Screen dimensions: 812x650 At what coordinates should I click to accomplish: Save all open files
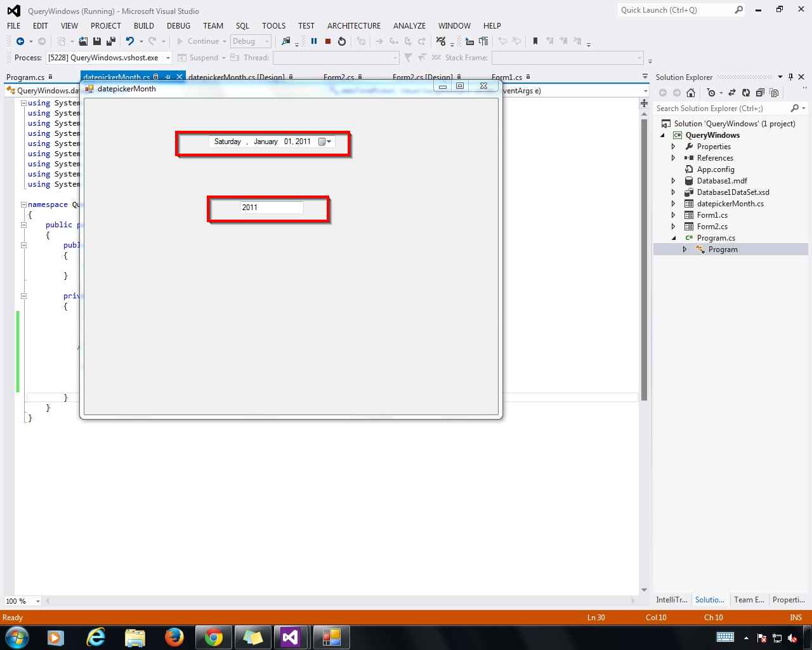pos(110,41)
